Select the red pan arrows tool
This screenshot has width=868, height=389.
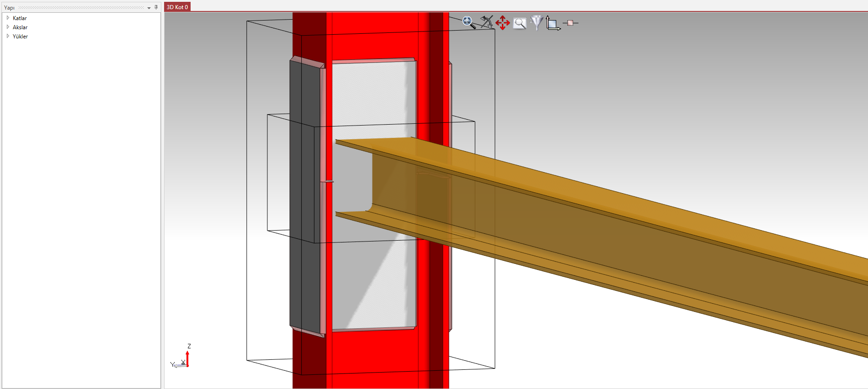coord(502,23)
